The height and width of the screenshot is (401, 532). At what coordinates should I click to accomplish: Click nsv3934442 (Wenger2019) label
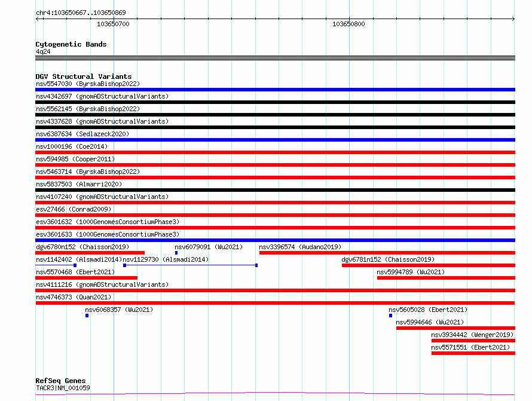point(472,335)
